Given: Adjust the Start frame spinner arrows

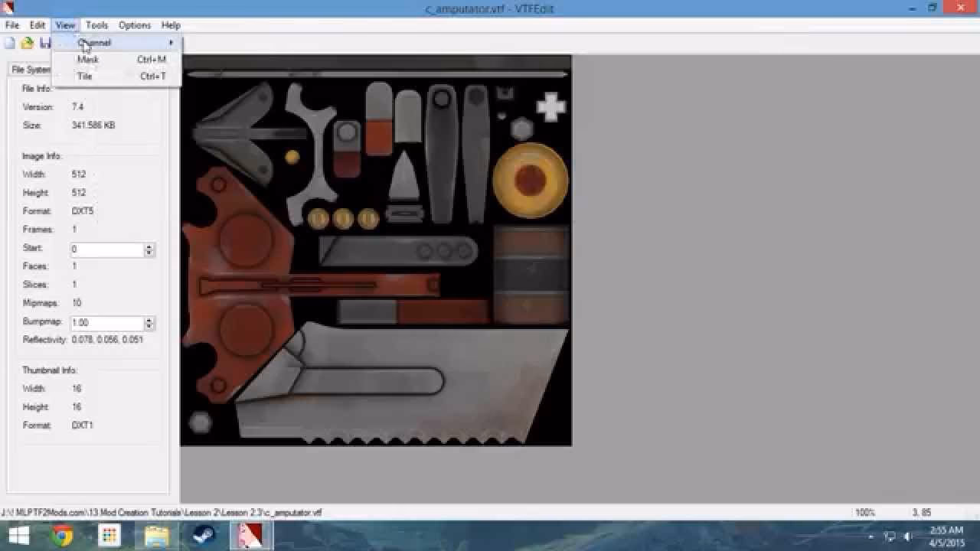Looking at the screenshot, I should coord(149,249).
